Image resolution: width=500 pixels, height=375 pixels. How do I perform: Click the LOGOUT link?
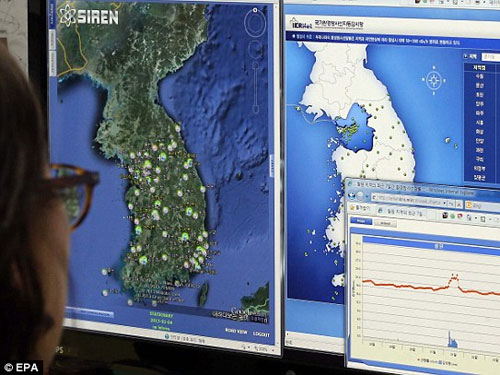point(261,334)
